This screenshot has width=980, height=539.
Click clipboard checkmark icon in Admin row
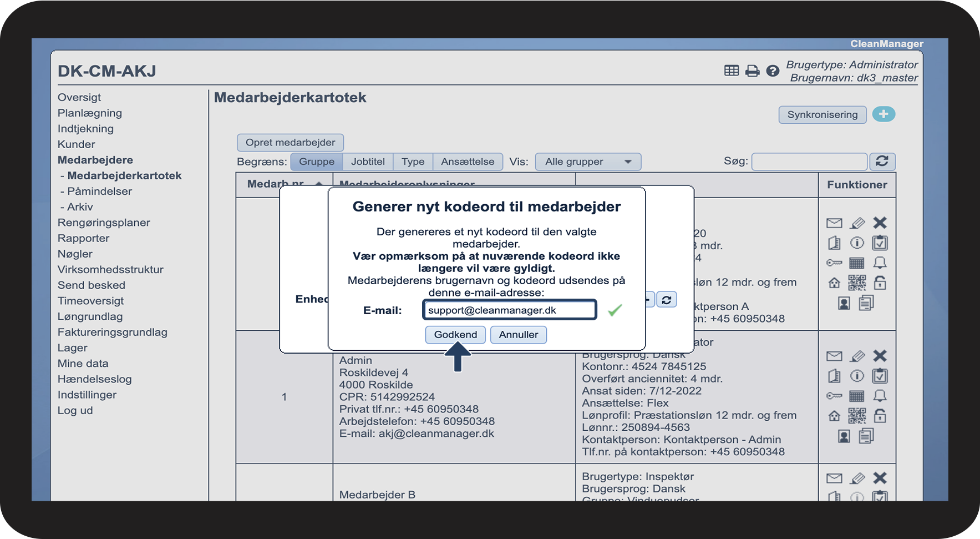point(880,376)
